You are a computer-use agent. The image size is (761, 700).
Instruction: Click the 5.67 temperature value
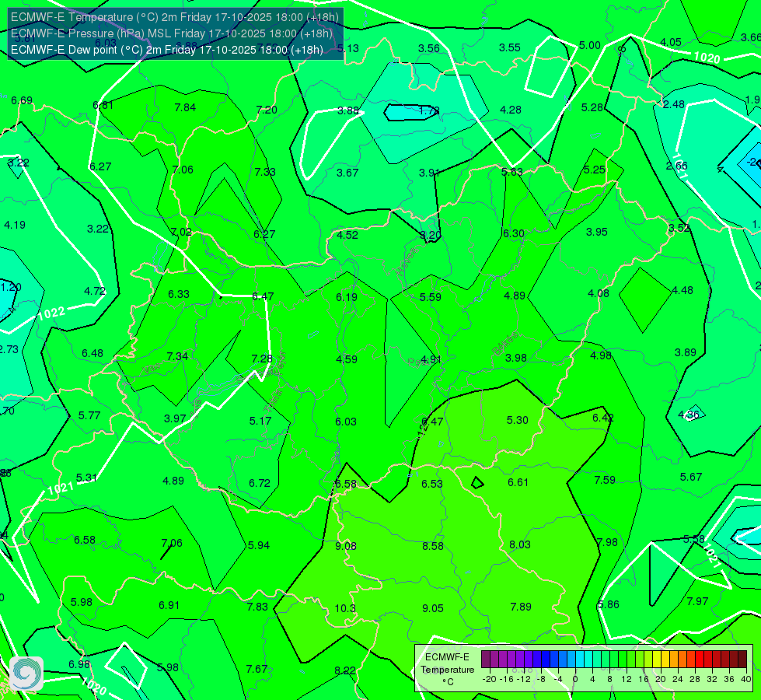coord(690,477)
